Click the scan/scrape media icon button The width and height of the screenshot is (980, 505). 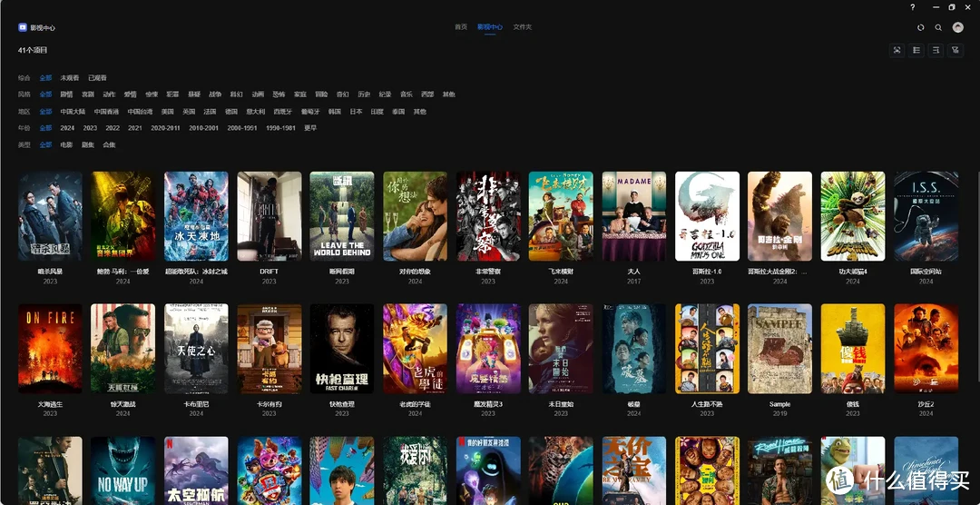tap(897, 50)
